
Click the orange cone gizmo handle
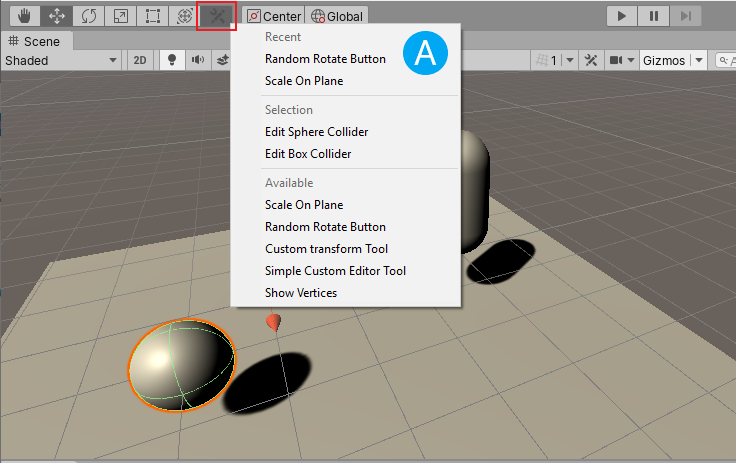click(x=274, y=322)
